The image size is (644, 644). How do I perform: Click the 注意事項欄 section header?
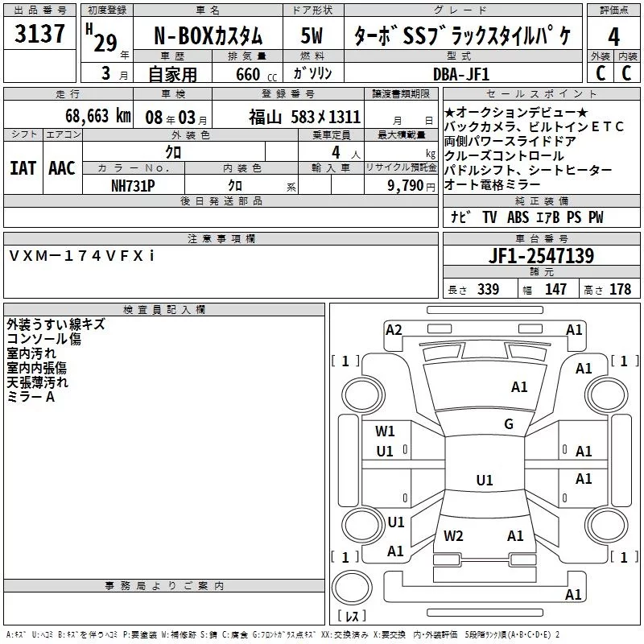(x=221, y=238)
